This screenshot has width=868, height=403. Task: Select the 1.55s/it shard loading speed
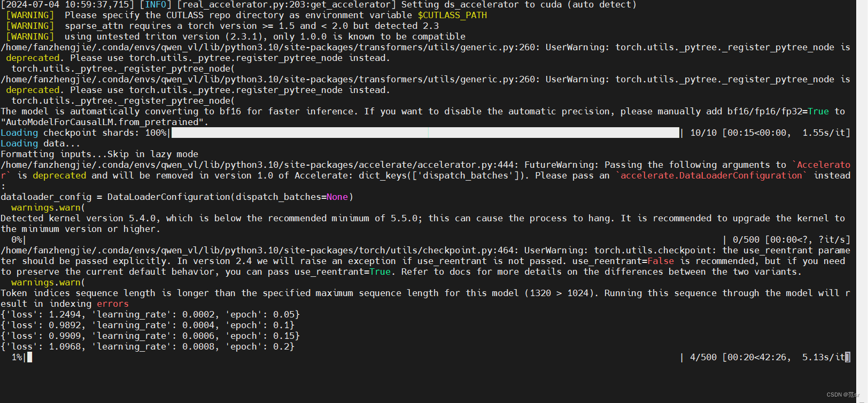(x=824, y=133)
